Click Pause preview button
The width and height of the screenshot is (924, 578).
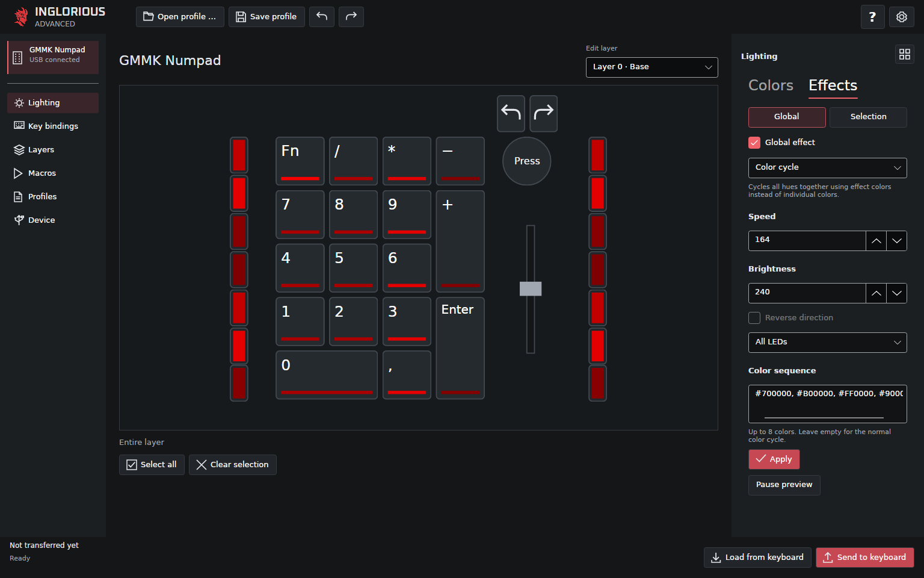[784, 485]
